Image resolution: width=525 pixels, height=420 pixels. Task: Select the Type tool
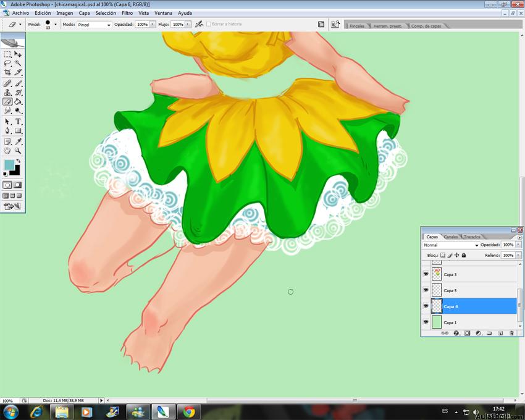(18, 122)
